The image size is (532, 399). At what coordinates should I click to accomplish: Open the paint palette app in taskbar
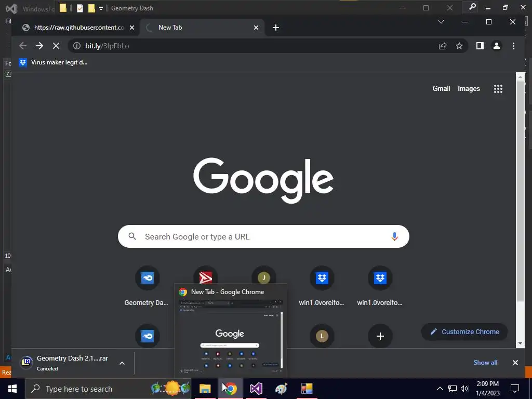pyautogui.click(x=281, y=389)
